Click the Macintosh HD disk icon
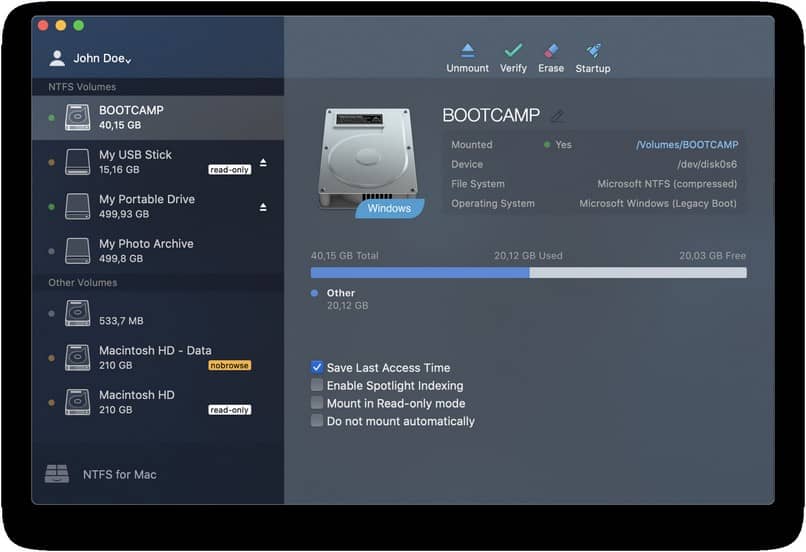This screenshot has height=552, width=806. 78,402
